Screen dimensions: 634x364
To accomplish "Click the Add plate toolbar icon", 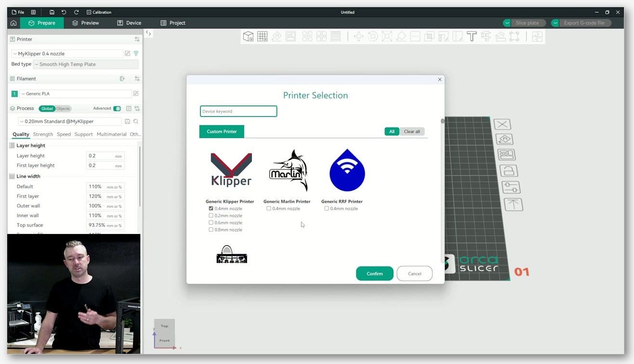I will coord(263,37).
